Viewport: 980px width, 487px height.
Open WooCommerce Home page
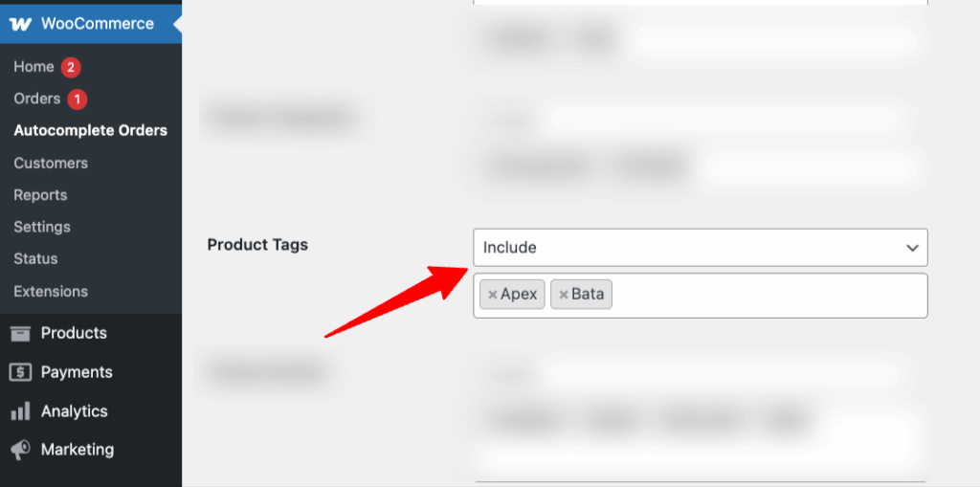pos(33,67)
